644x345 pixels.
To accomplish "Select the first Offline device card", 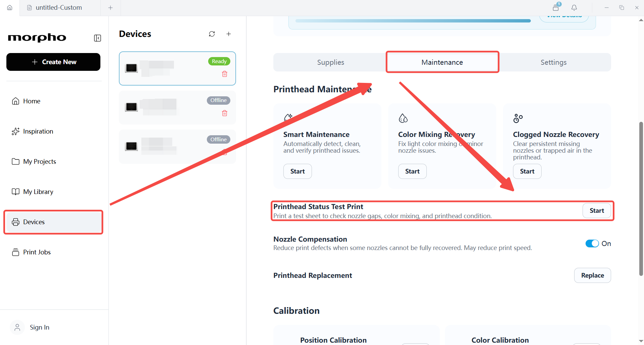I will click(x=177, y=107).
